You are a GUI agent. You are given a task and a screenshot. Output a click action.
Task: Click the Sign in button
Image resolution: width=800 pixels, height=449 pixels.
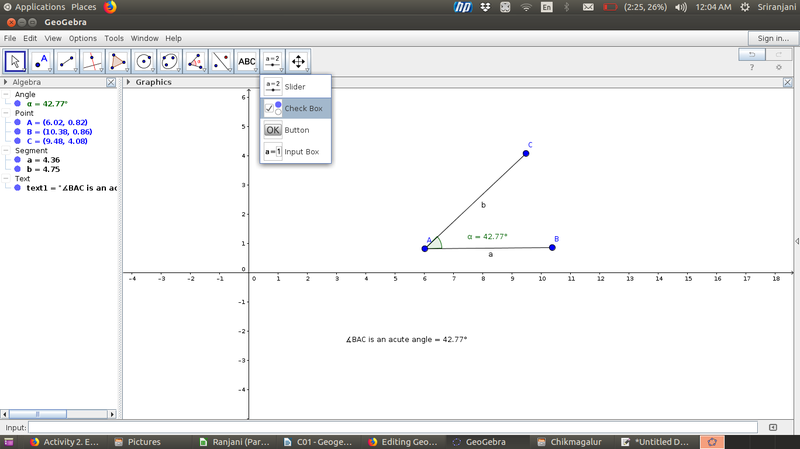point(773,38)
